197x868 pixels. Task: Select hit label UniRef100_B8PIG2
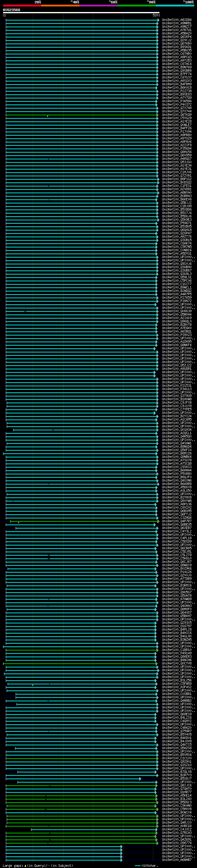tap(177, 179)
